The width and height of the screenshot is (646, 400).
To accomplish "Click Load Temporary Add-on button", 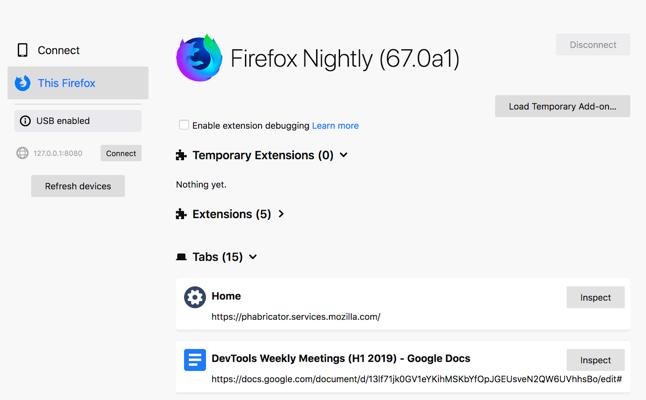I will coord(562,106).
